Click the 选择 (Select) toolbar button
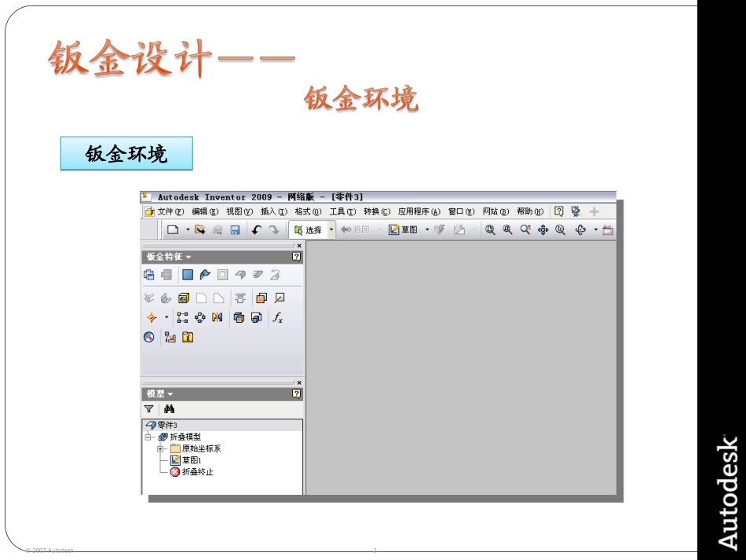Viewport: 746px width, 560px height. tap(308, 230)
